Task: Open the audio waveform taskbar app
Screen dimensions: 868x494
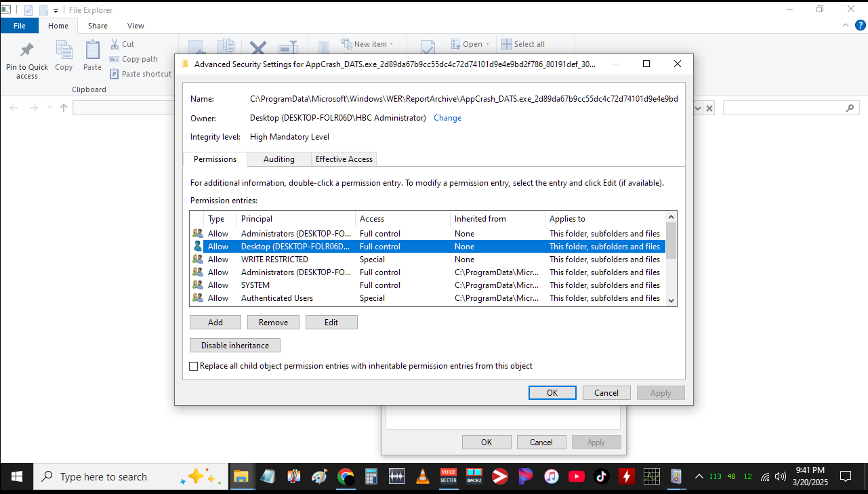Action: [396, 477]
